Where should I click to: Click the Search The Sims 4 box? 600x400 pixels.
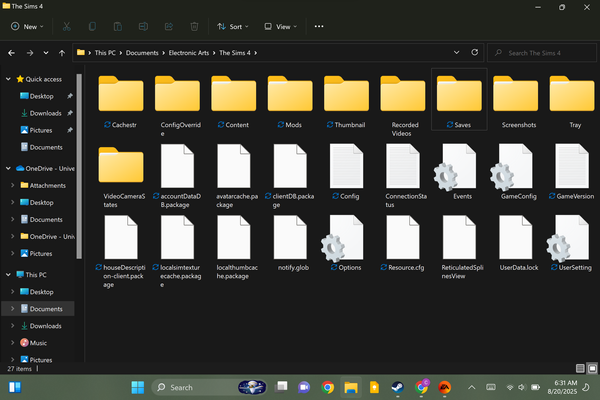pyautogui.click(x=541, y=53)
